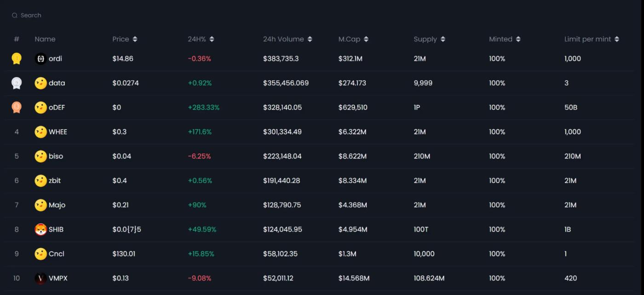The height and width of the screenshot is (295, 644).
Task: Open the zbit token name link
Action: tap(55, 181)
